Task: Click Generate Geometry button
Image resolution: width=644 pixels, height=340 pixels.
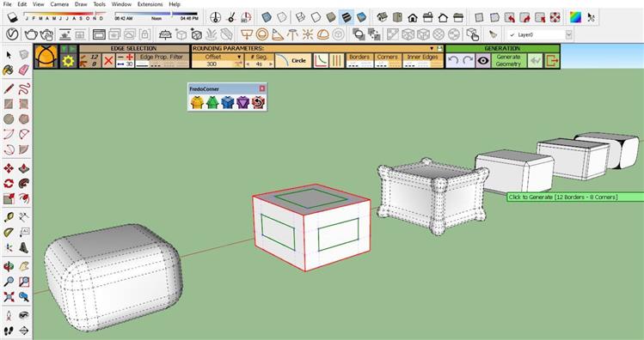Action: (x=508, y=61)
